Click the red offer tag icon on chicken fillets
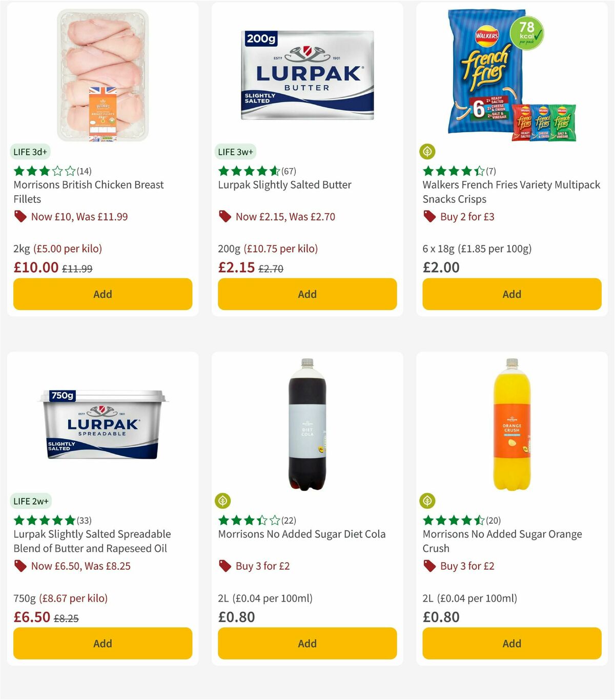This screenshot has width=615, height=700. 20,216
